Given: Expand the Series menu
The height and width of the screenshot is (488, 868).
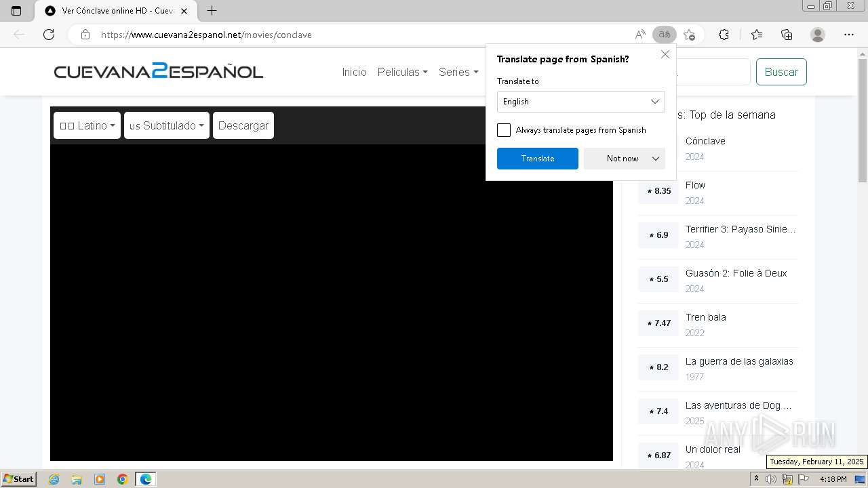Looking at the screenshot, I should (458, 72).
